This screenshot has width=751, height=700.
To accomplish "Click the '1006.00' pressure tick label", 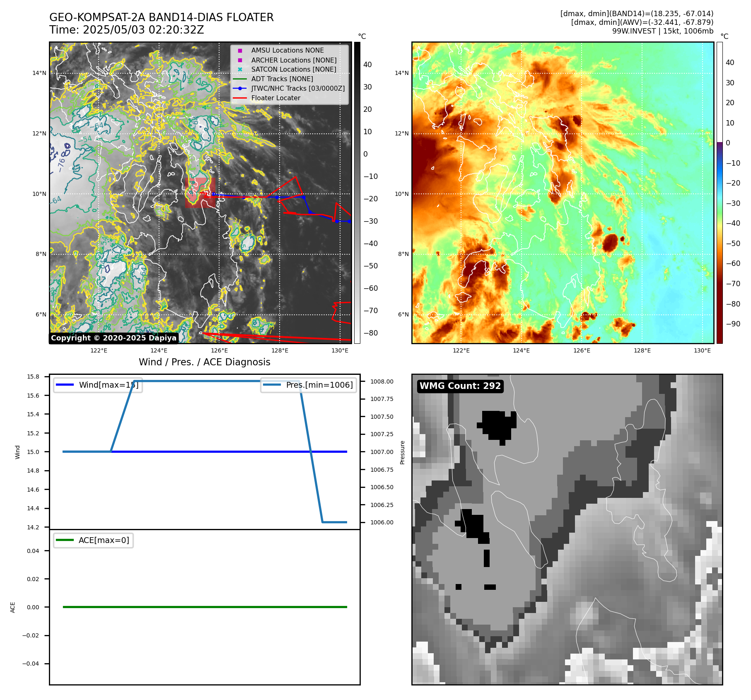I will click(382, 522).
